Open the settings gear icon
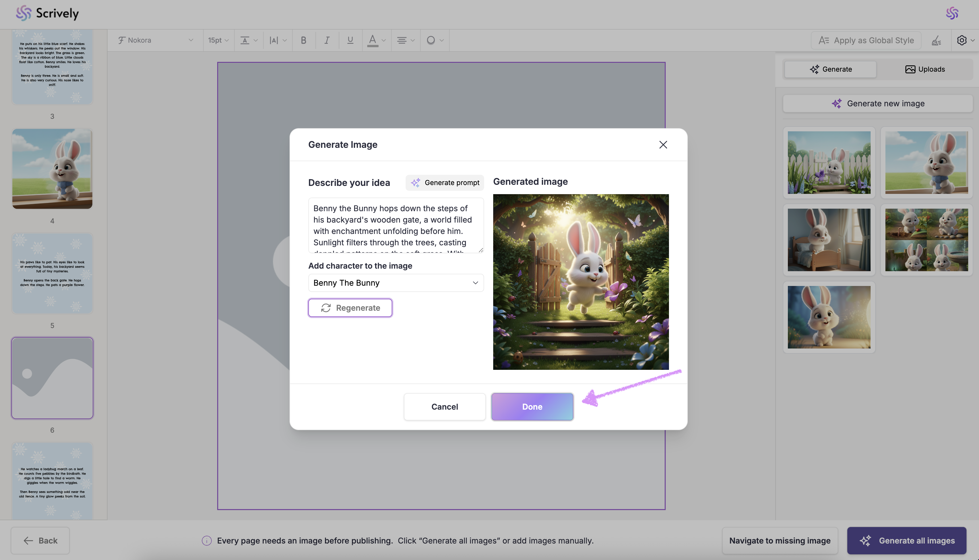This screenshot has height=560, width=979. [x=962, y=40]
